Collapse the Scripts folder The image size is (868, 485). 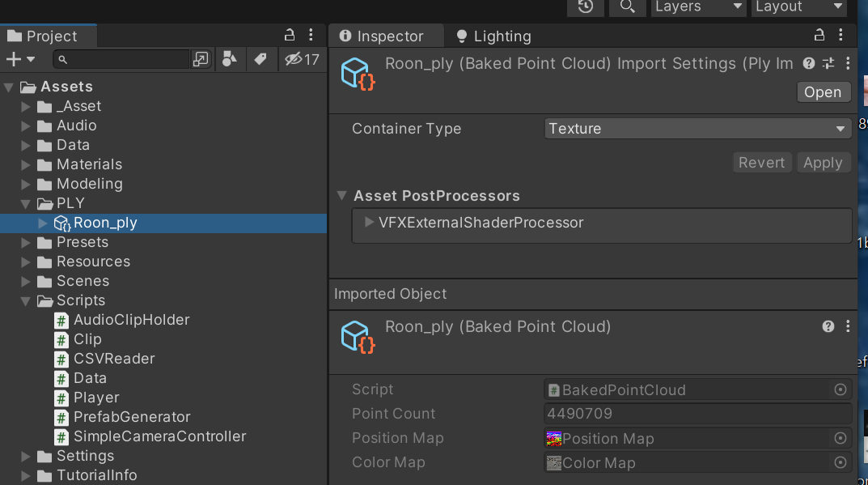point(25,301)
